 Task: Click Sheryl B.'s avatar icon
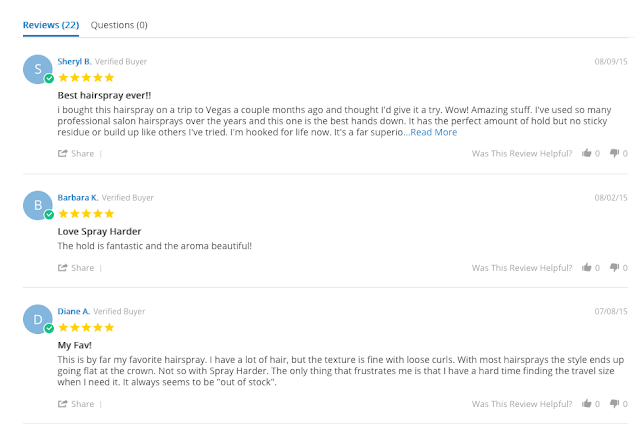(38, 69)
